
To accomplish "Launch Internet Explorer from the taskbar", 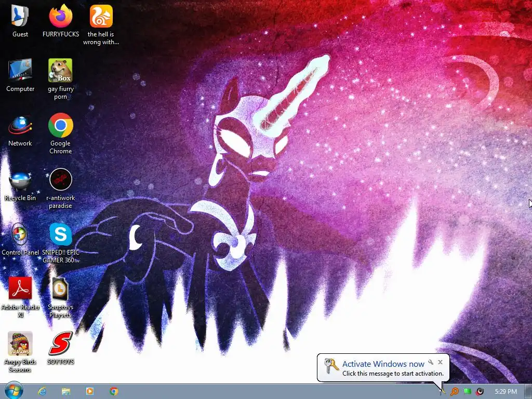I will [42, 391].
